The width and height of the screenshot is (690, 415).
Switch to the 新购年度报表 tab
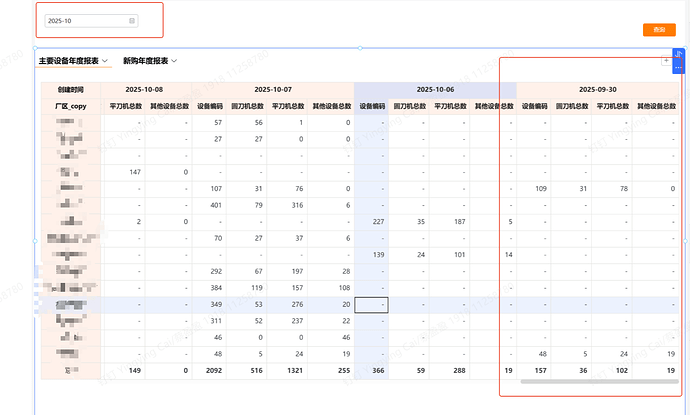[x=144, y=61]
